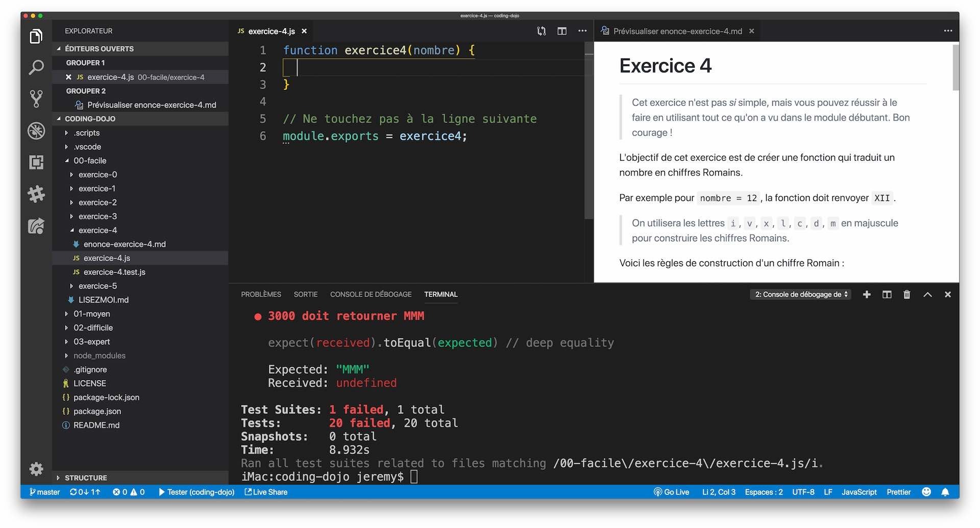Image resolution: width=980 pixels, height=528 pixels.
Task: Toggle the notifications bell
Action: pos(945,492)
